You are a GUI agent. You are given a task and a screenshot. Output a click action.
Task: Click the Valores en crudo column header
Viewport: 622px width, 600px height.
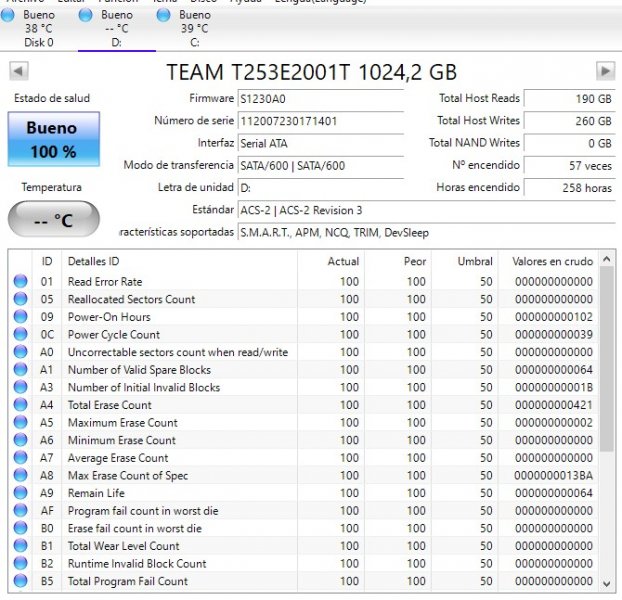point(552,261)
